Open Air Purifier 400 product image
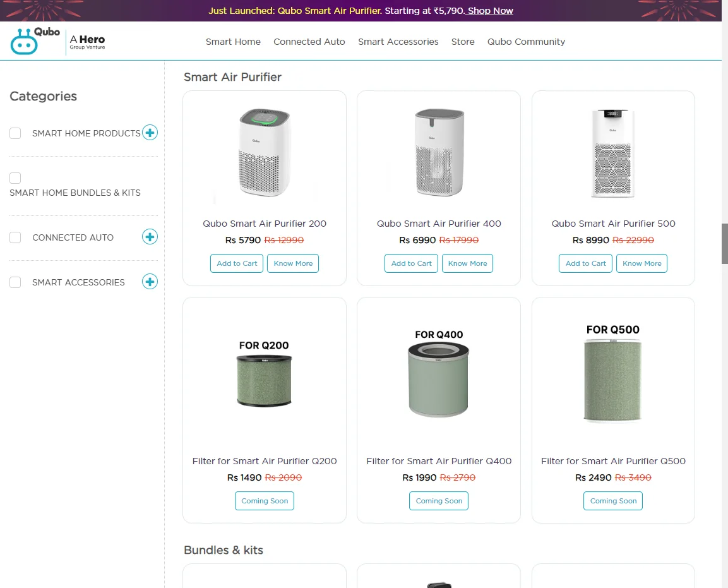Screen dimensions: 728x588 click(439, 152)
